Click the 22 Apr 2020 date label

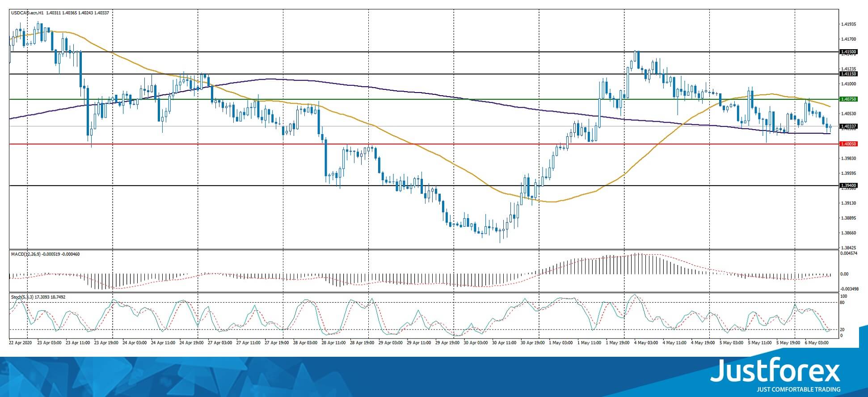[21, 343]
